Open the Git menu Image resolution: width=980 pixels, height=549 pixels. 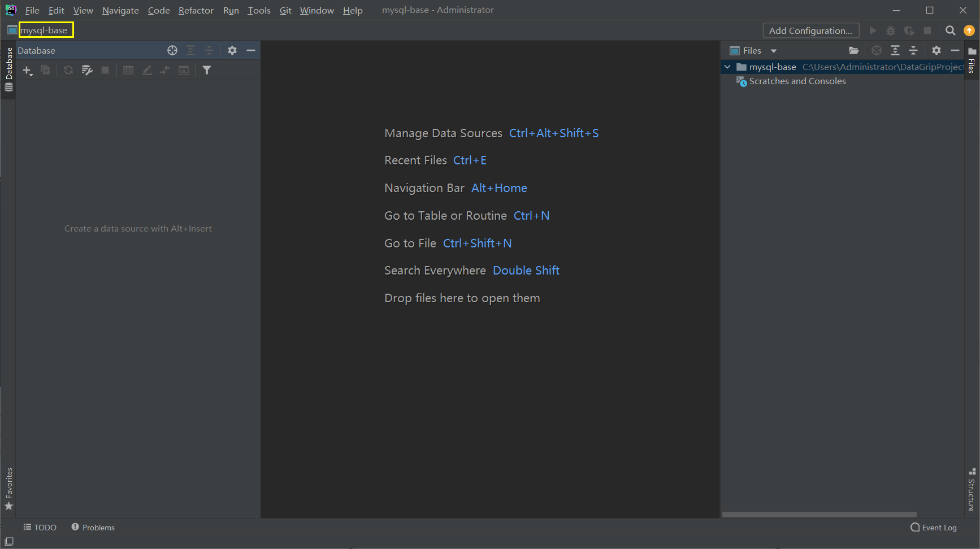point(285,10)
